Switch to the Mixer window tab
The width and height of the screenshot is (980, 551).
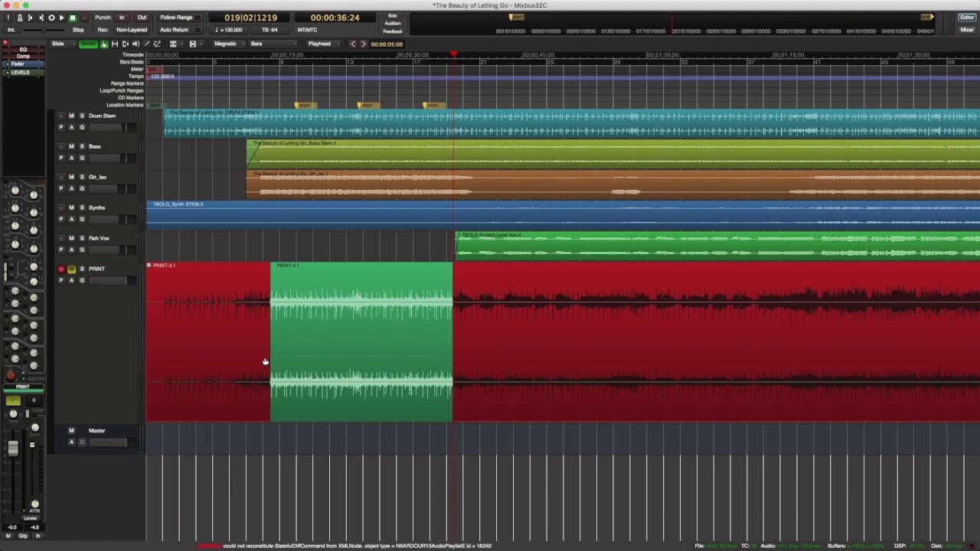[x=967, y=30]
